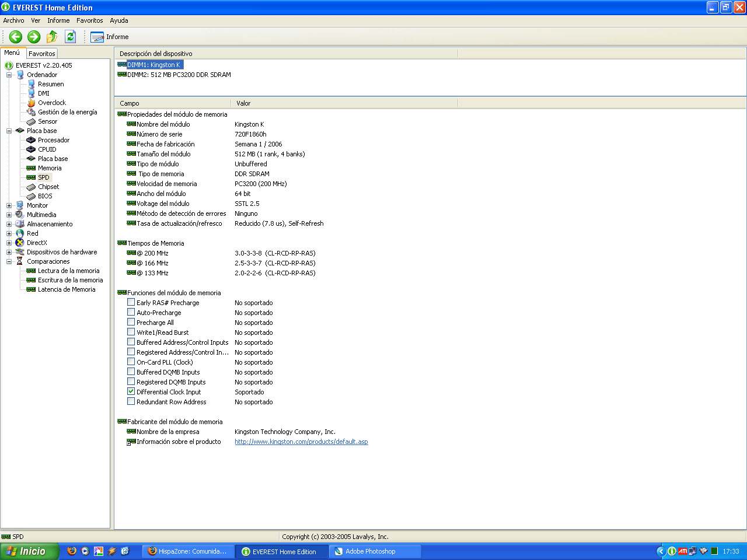This screenshot has width=747, height=560.
Task: Open the Favoritos menu in menu bar
Action: [x=89, y=20]
